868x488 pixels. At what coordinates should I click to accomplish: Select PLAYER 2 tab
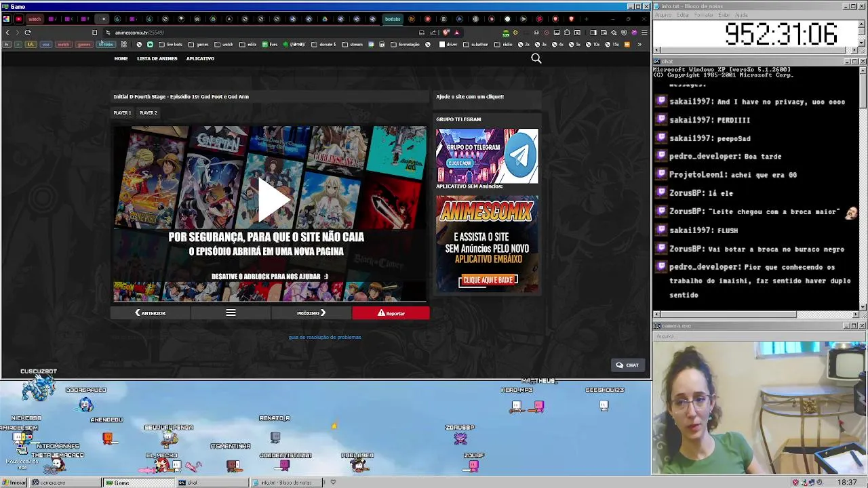click(x=148, y=113)
